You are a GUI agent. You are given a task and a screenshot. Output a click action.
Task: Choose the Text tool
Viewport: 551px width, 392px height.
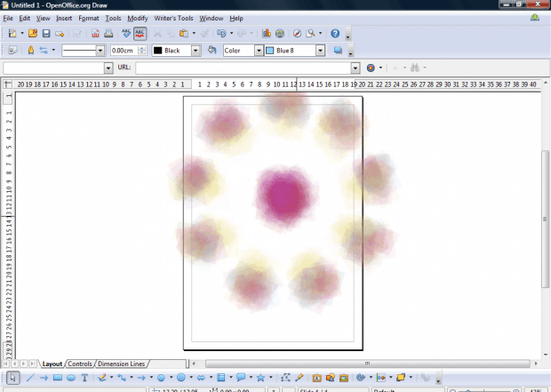pos(84,378)
